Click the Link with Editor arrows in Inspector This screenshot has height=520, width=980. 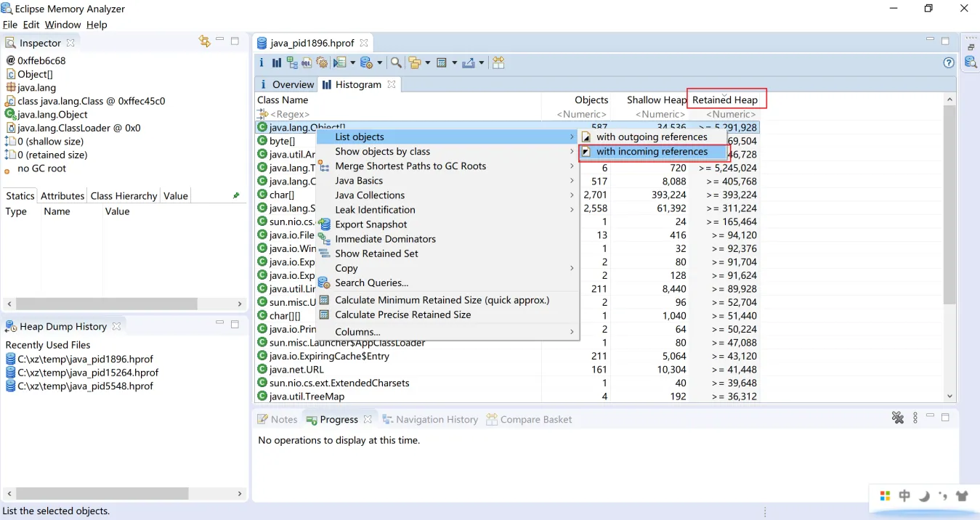pos(205,41)
